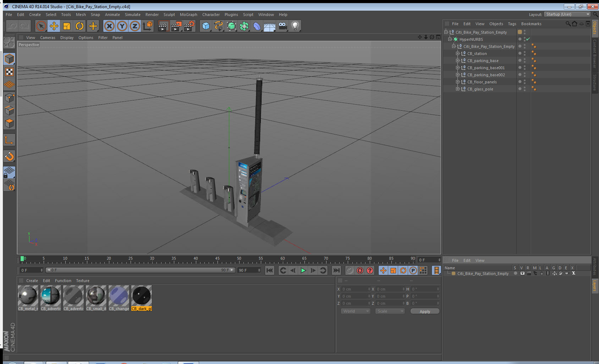The width and height of the screenshot is (599, 364).
Task: Open the Scale mode dropdown
Action: pyautogui.click(x=390, y=311)
